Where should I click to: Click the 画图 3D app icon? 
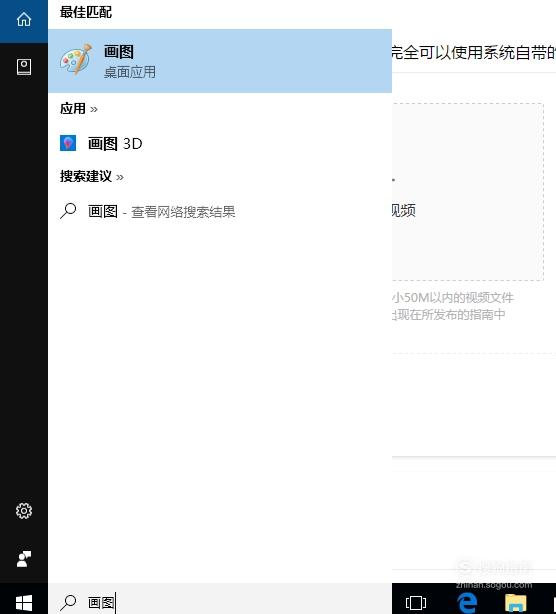pos(68,143)
